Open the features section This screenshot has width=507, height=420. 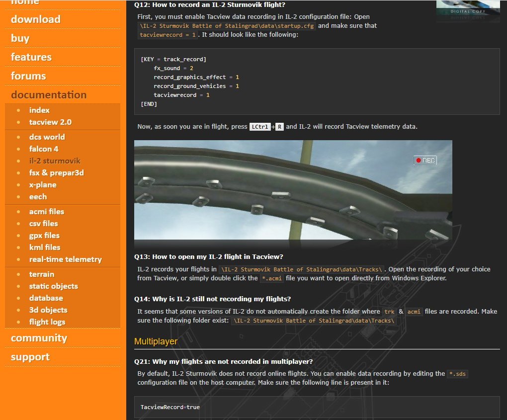pyautogui.click(x=31, y=57)
